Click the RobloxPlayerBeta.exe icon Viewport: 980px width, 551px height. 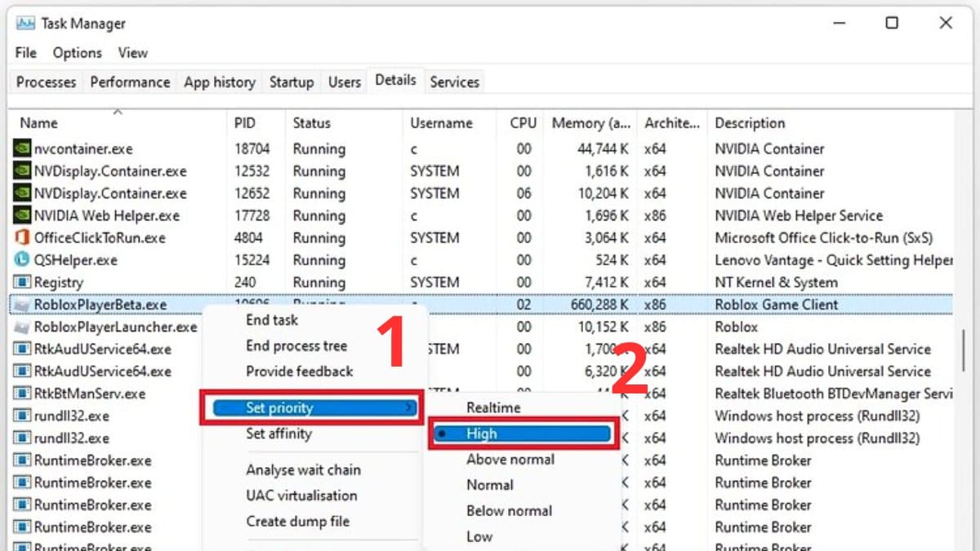(22, 304)
